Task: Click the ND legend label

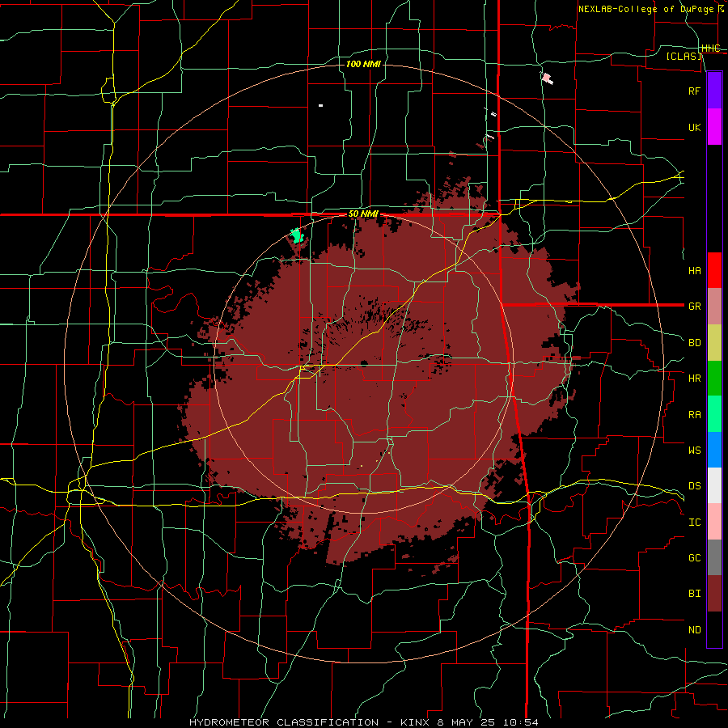Action: (694, 630)
